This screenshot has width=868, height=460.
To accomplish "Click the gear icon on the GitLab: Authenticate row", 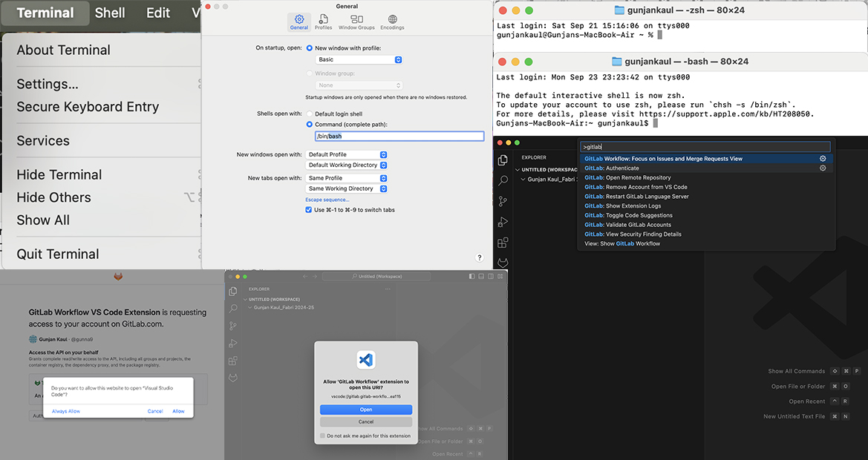I will pyautogui.click(x=823, y=168).
